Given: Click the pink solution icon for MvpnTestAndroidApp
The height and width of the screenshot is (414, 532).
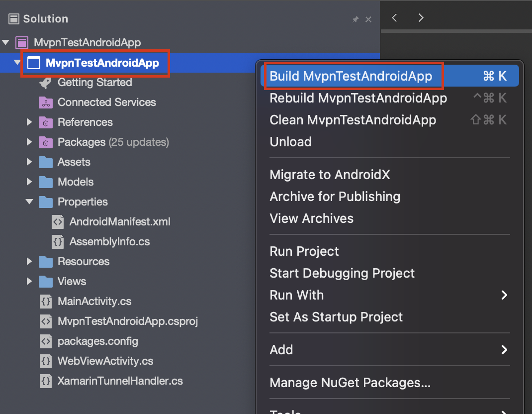Looking at the screenshot, I should coord(22,43).
